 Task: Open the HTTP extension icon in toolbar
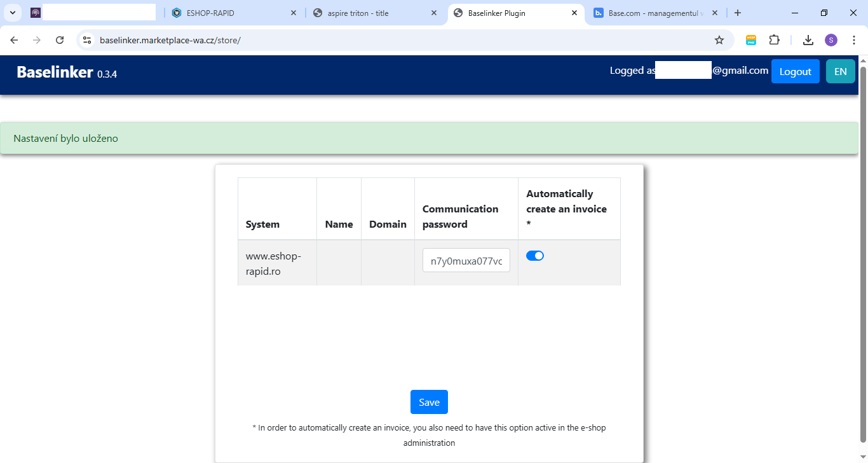[x=751, y=40]
